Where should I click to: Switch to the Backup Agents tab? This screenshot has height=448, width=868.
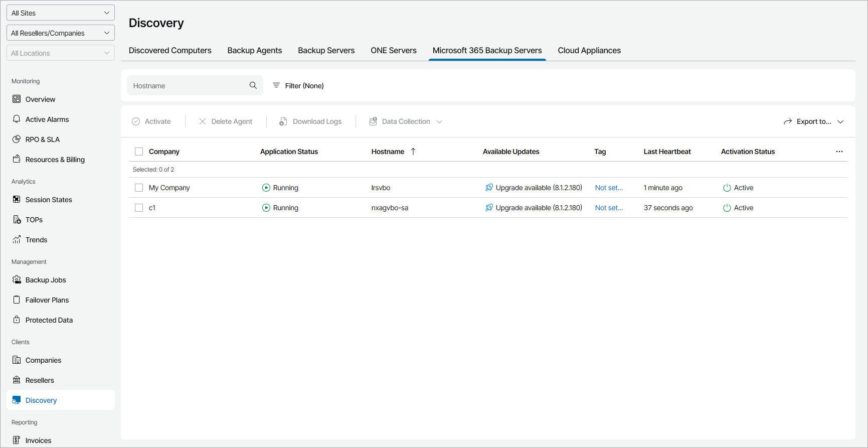255,51
